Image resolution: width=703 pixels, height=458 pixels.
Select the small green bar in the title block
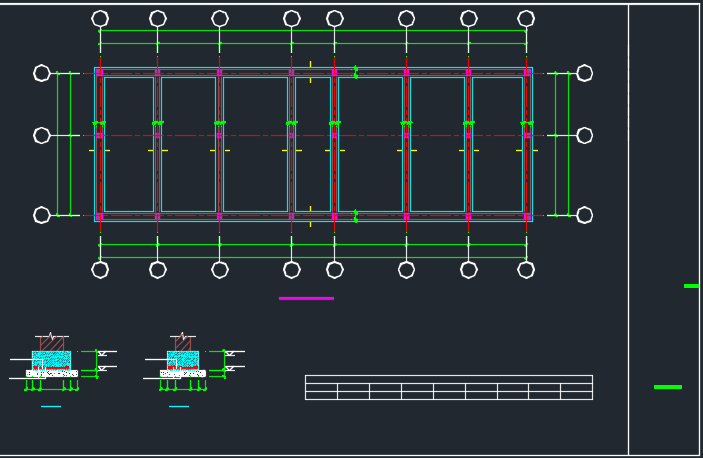tap(691, 286)
